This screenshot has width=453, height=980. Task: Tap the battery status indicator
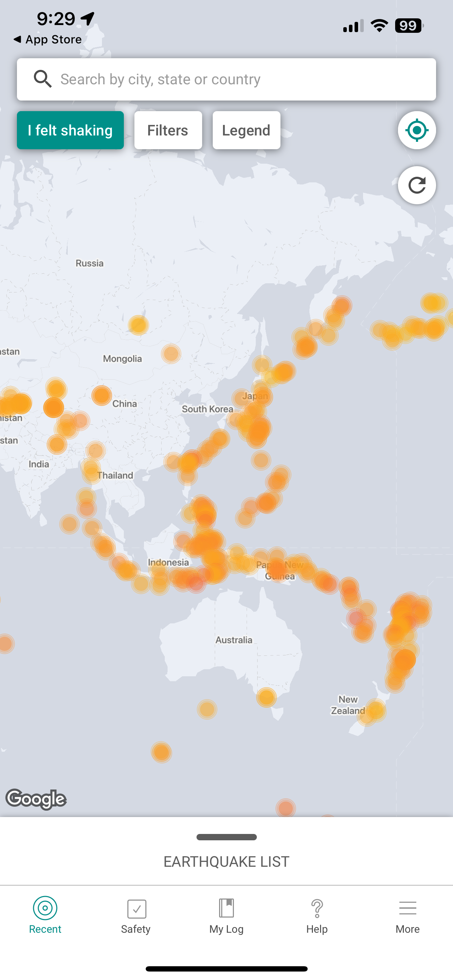[409, 26]
